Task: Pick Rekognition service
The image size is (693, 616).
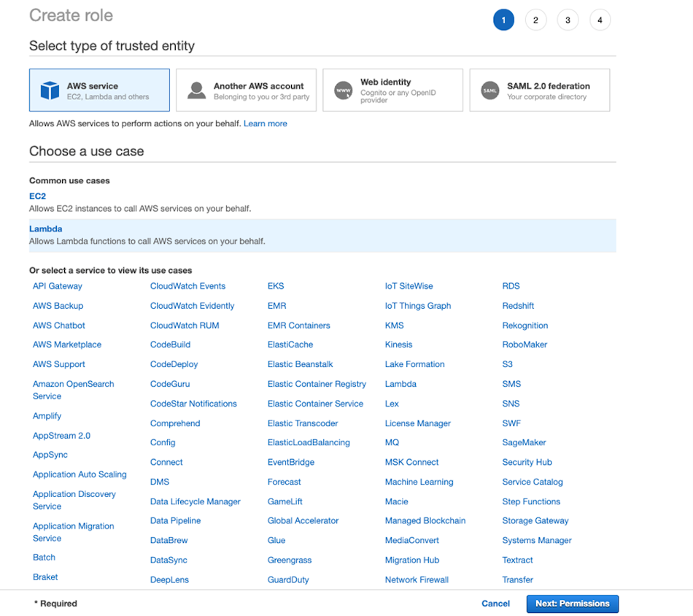Action: pyautogui.click(x=525, y=326)
